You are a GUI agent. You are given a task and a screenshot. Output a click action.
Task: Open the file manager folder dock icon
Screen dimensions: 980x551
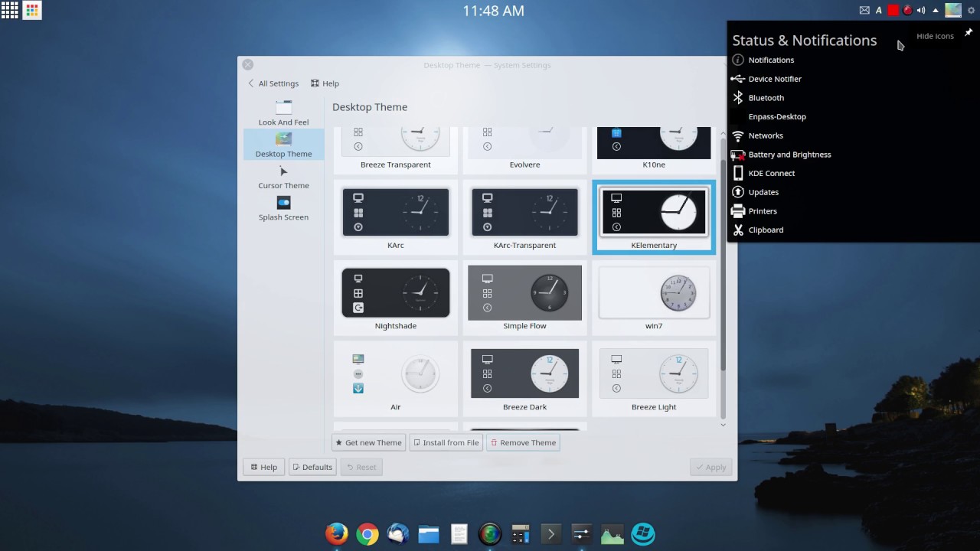pyautogui.click(x=429, y=533)
